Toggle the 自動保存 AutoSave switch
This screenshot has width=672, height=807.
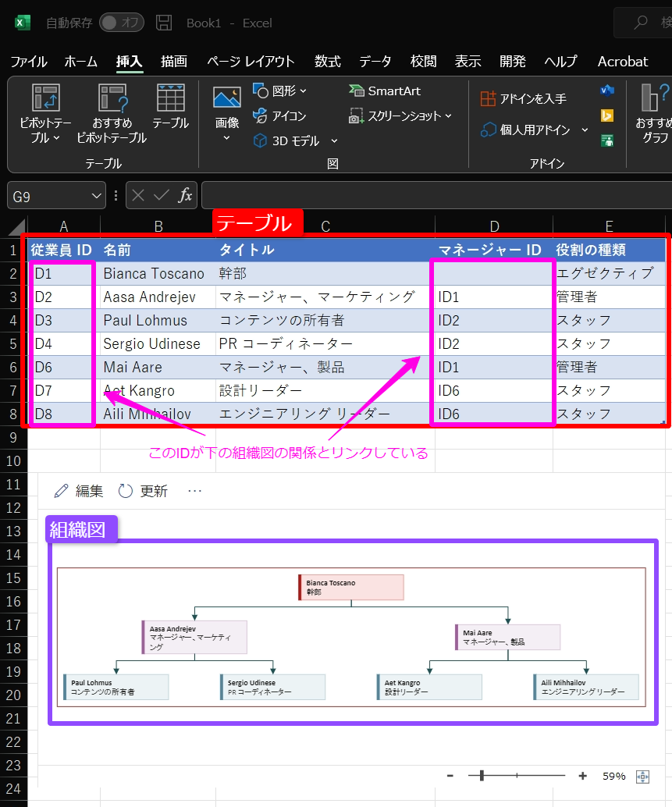(x=121, y=23)
